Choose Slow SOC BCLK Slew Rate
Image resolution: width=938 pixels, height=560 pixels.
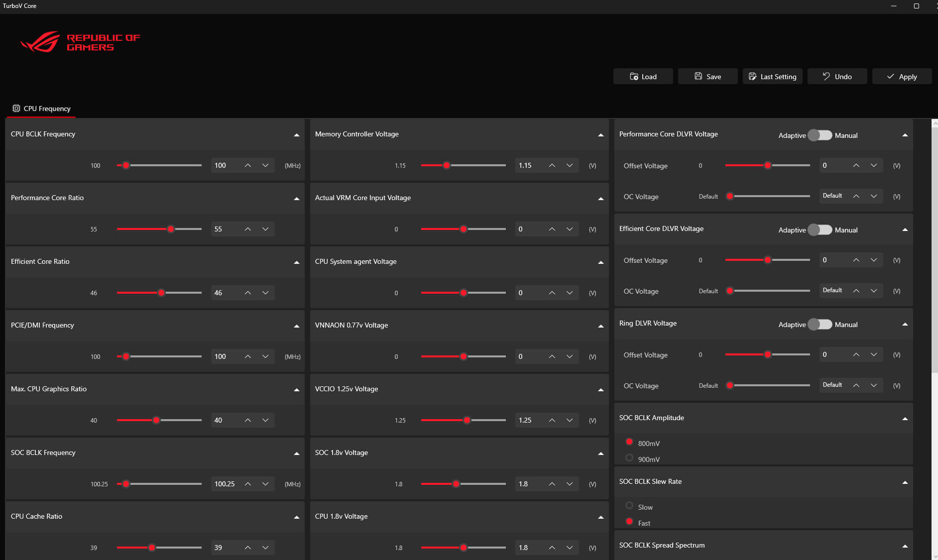pos(629,506)
